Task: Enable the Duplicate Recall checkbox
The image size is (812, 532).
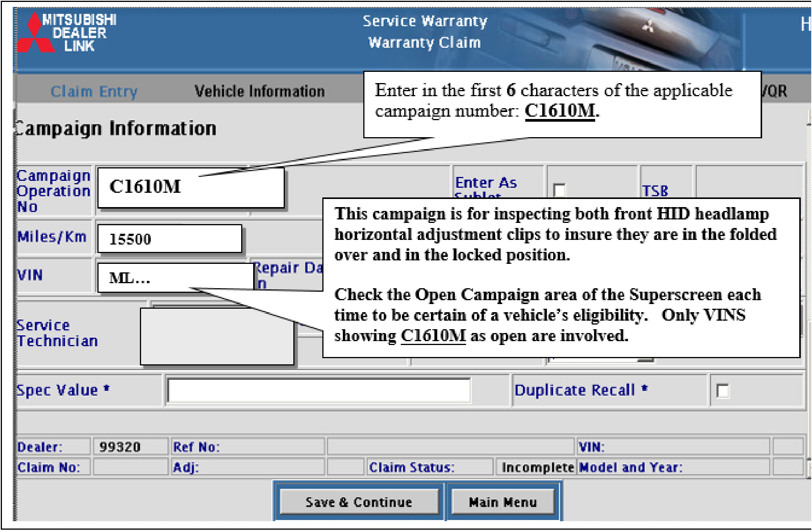Action: click(x=722, y=391)
